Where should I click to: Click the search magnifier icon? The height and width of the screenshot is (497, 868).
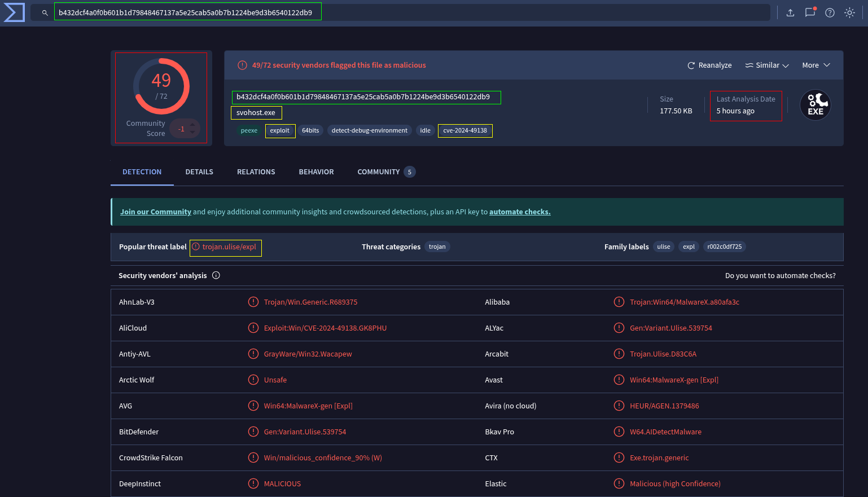click(45, 12)
